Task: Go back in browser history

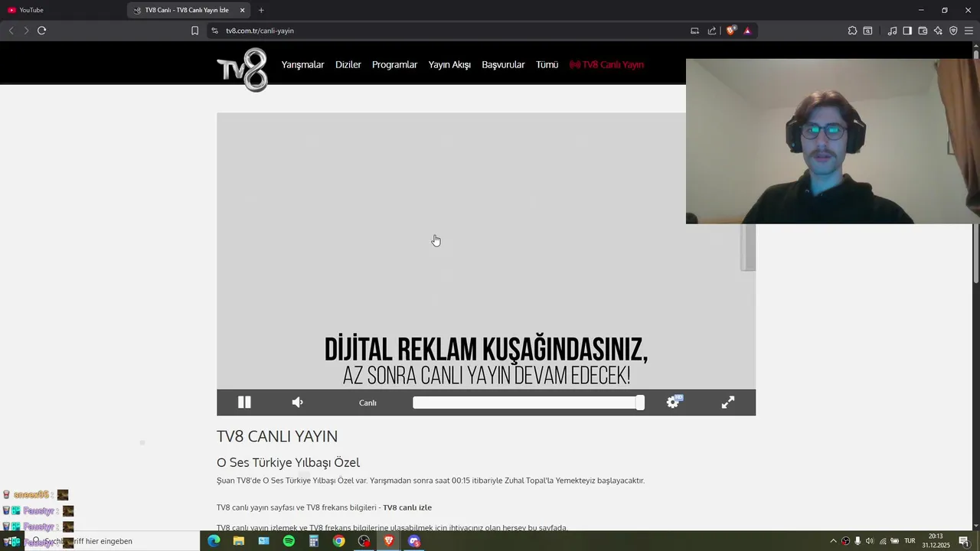Action: [11, 31]
